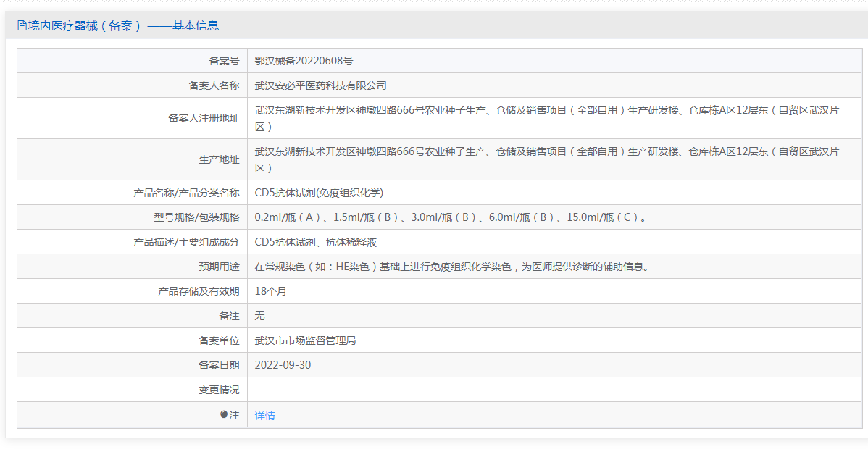Click the document icon beside 境内医疗器械 heading
The image size is (868, 460).
[22, 25]
